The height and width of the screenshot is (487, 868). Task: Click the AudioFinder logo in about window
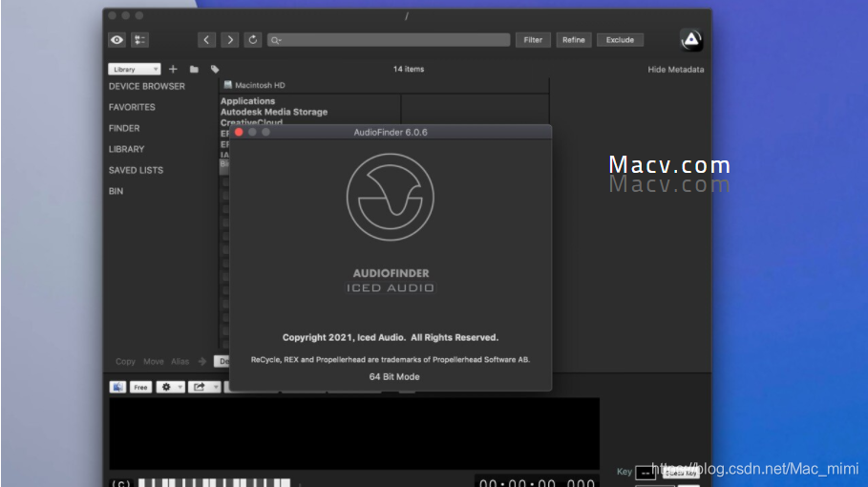point(391,197)
